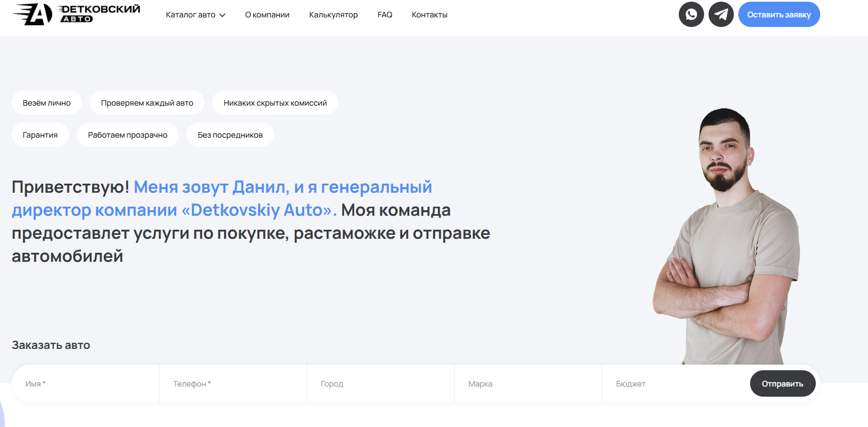This screenshot has width=868, height=427.
Task: Select the «Без посредников» badge
Action: (230, 134)
